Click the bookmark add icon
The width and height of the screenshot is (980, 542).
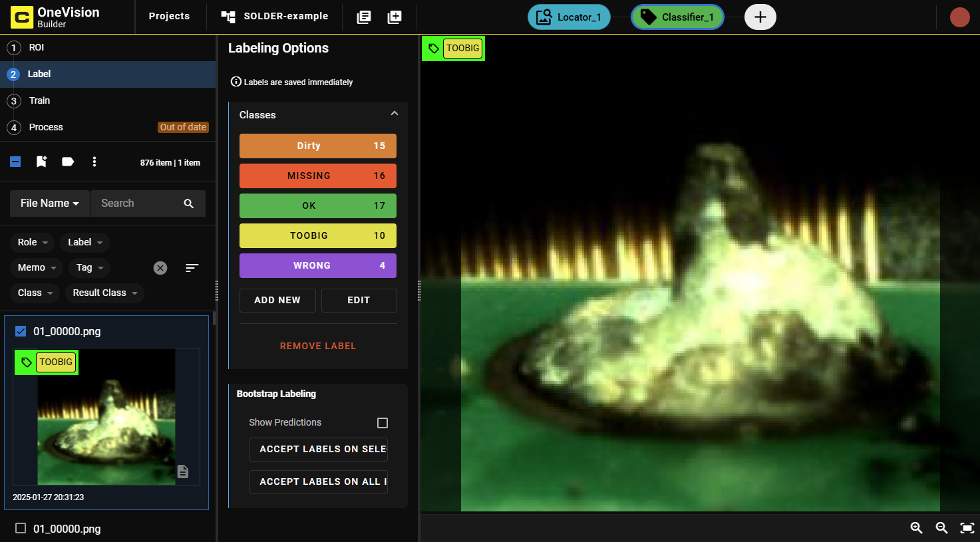coord(41,162)
